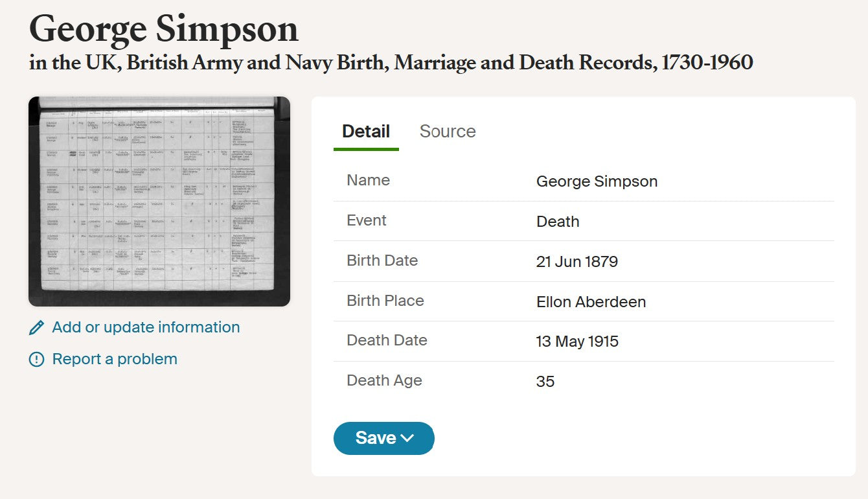Viewport: 868px width, 499px height.
Task: Expand the Save button chevron arrow
Action: pos(407,438)
